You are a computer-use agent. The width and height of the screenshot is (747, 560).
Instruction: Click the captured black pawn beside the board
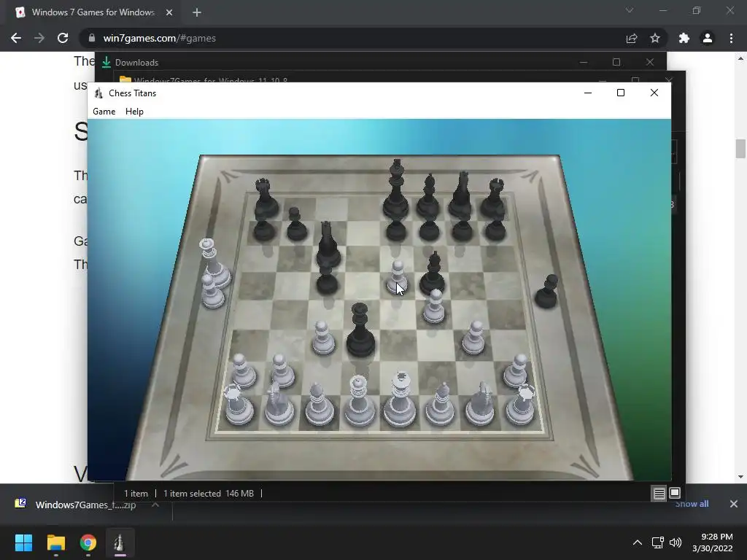click(547, 292)
